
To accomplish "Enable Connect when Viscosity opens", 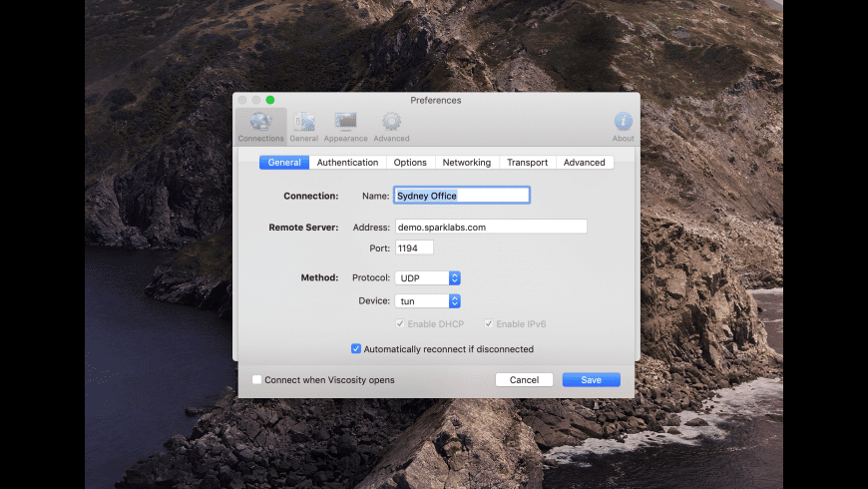I will coord(257,380).
